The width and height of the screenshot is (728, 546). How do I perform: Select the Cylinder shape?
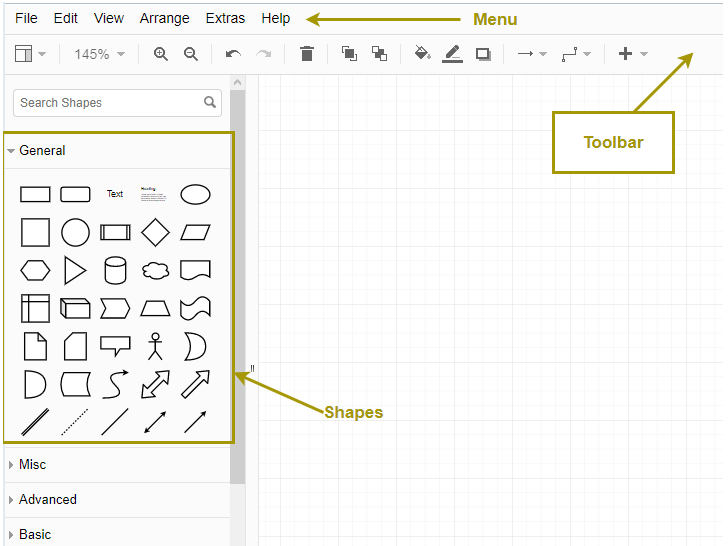[x=115, y=270]
